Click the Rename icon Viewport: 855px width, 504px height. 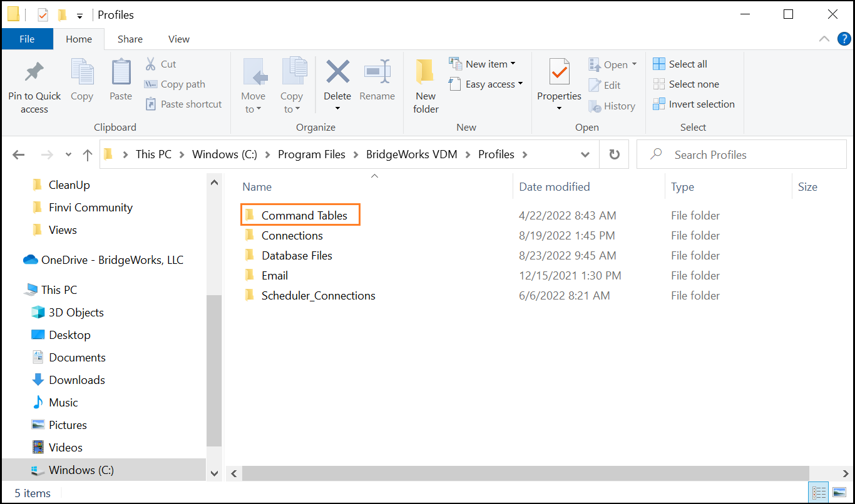[377, 72]
